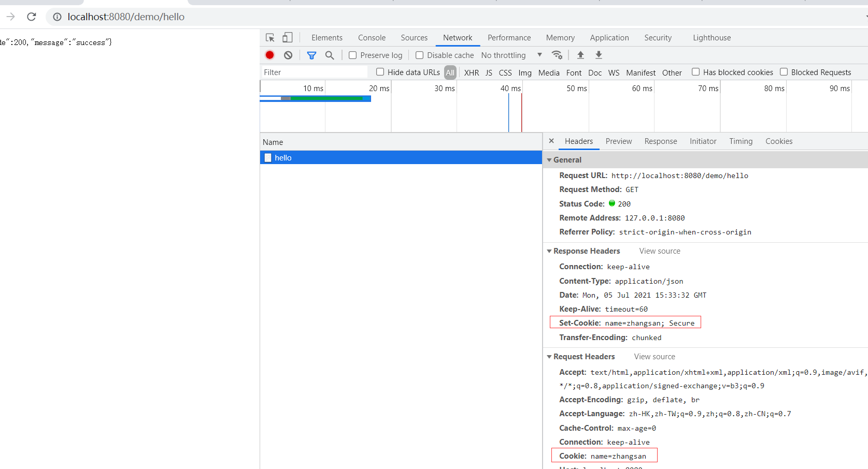The width and height of the screenshot is (868, 469).
Task: Filter requests by JS
Action: click(489, 73)
